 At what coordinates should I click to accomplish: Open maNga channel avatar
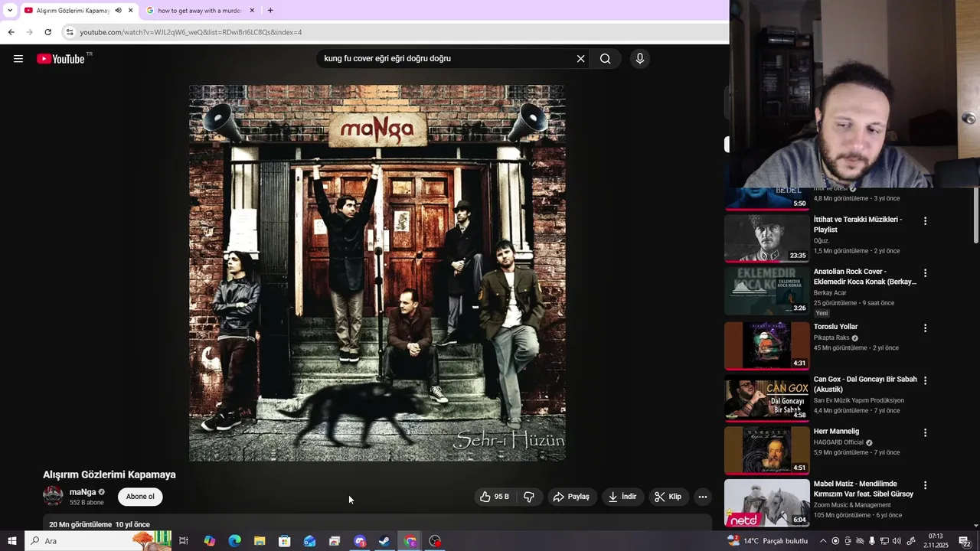53,496
